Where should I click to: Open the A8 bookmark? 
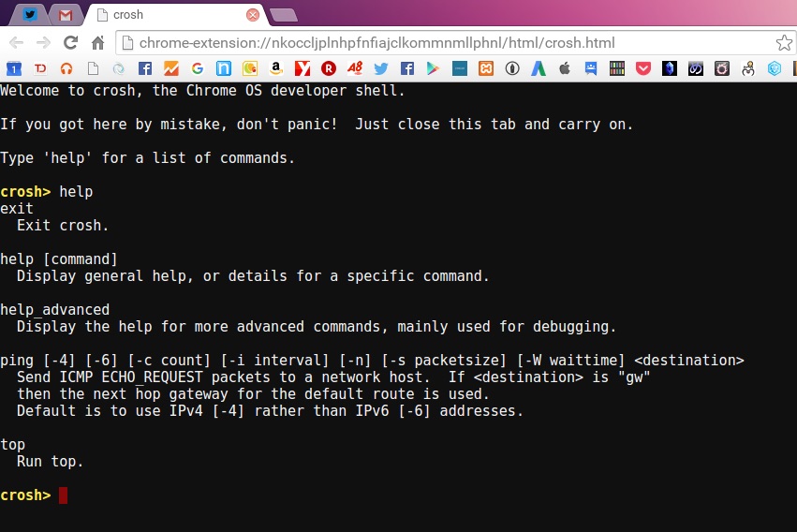355,68
